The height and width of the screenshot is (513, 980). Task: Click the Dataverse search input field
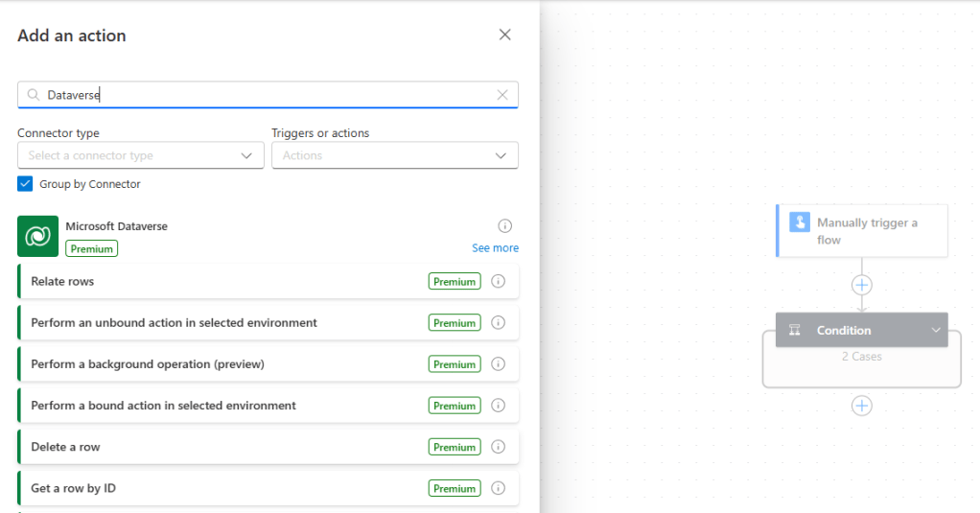click(268, 95)
